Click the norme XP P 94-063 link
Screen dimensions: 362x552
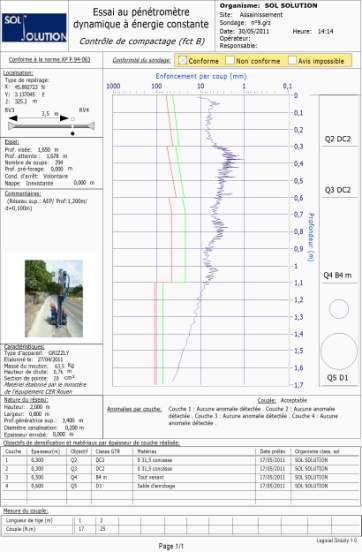tap(49, 59)
